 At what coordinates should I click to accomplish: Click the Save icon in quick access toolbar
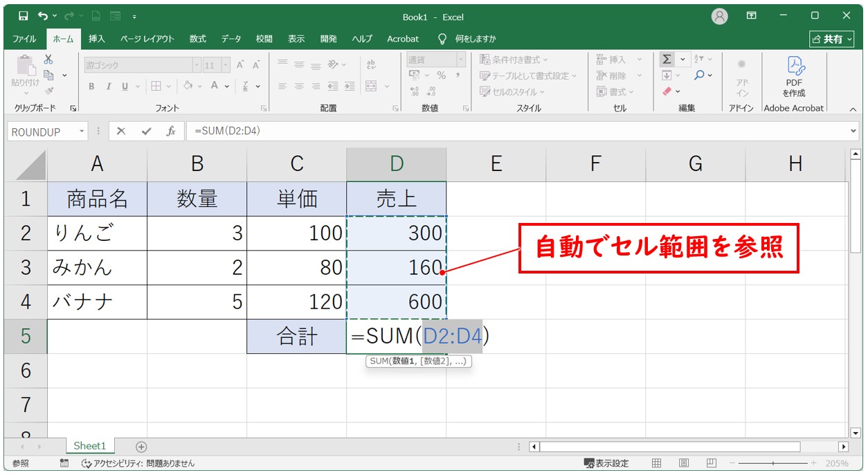click(x=24, y=16)
